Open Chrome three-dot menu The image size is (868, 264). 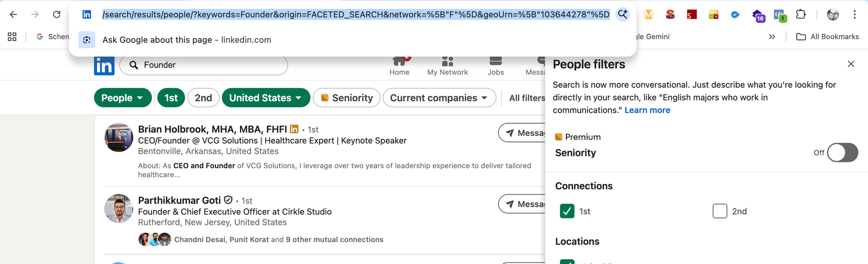855,14
